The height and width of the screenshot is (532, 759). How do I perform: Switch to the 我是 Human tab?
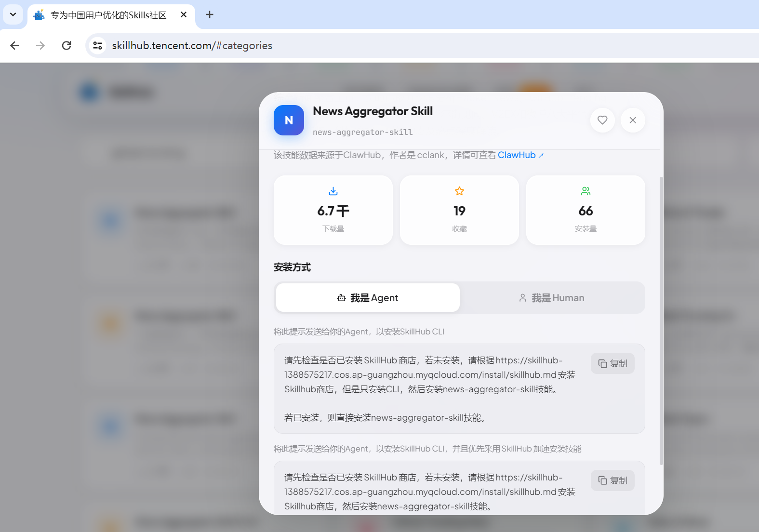[x=551, y=298]
